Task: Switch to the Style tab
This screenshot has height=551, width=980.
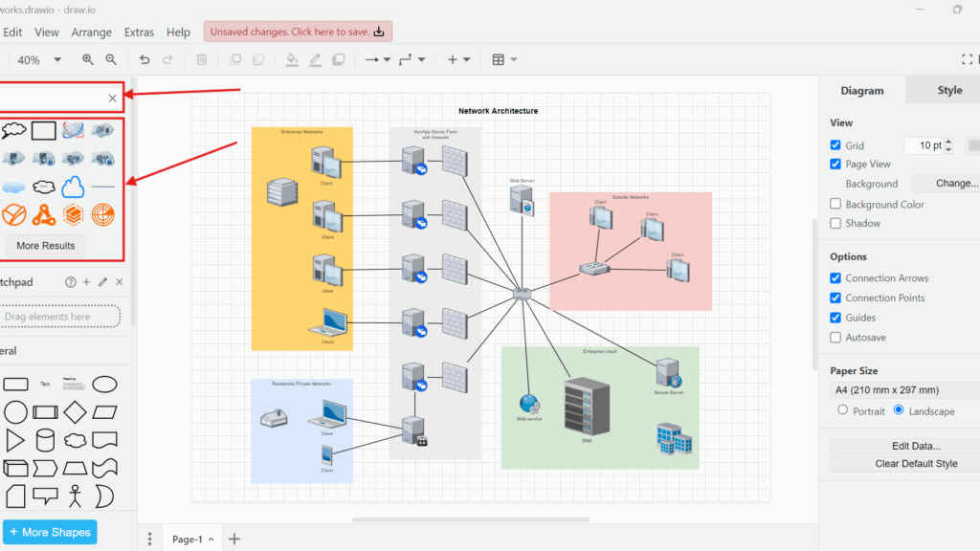Action: tap(949, 90)
